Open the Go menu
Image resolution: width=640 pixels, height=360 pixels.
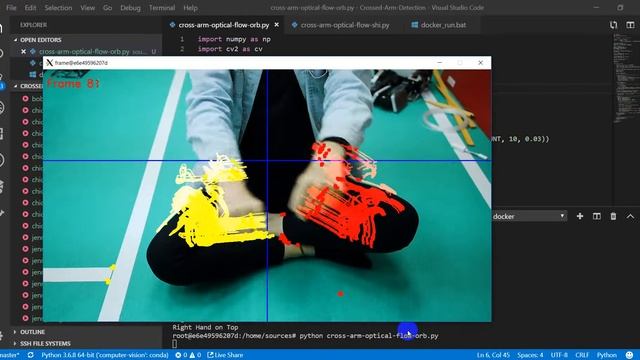[x=107, y=8]
